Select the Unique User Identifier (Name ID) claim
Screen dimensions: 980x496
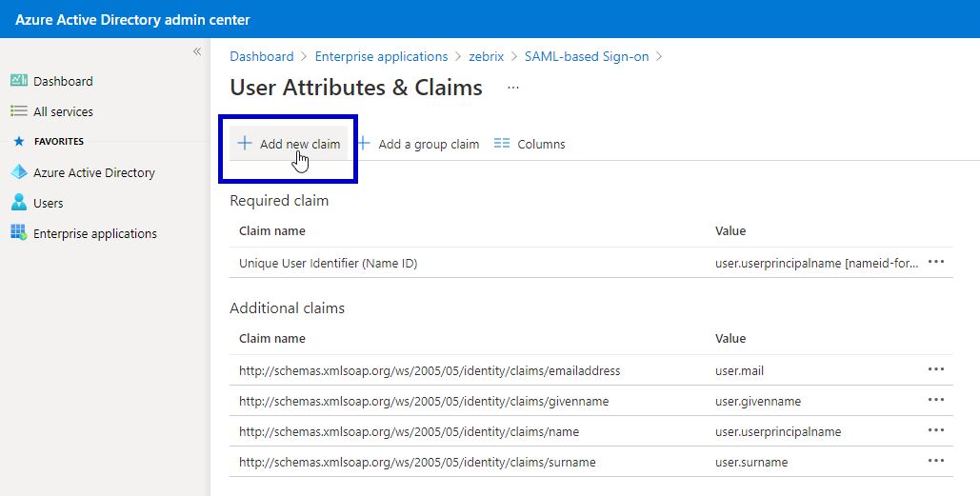click(329, 263)
